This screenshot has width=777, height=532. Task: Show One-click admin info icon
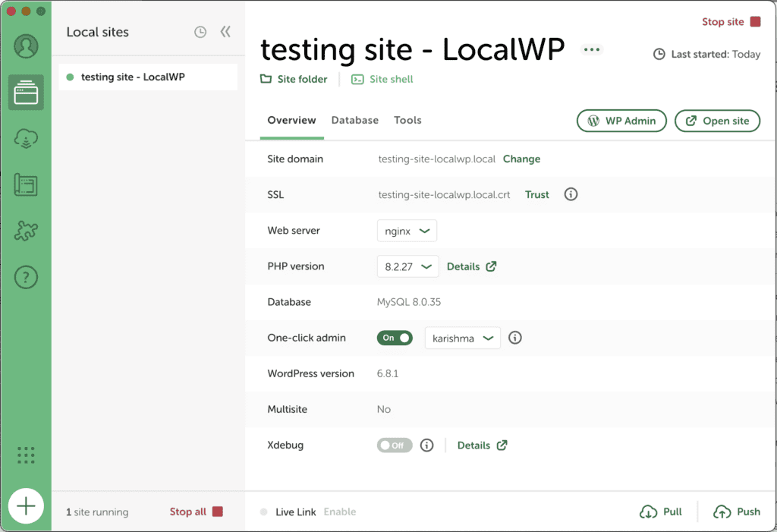[515, 338]
